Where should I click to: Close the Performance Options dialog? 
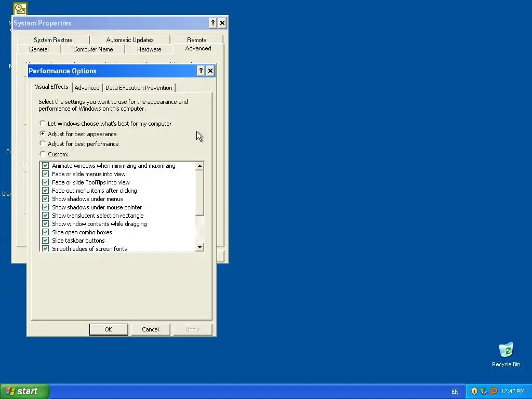click(210, 71)
